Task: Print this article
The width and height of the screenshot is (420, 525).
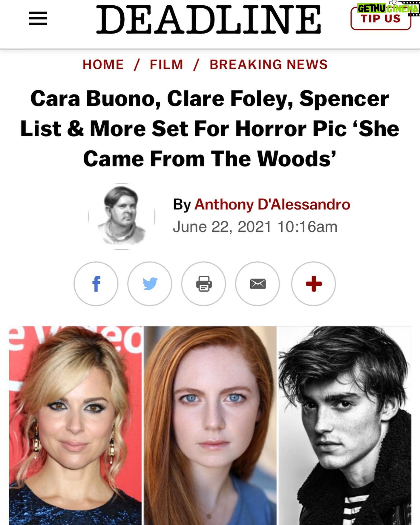Action: tap(204, 284)
